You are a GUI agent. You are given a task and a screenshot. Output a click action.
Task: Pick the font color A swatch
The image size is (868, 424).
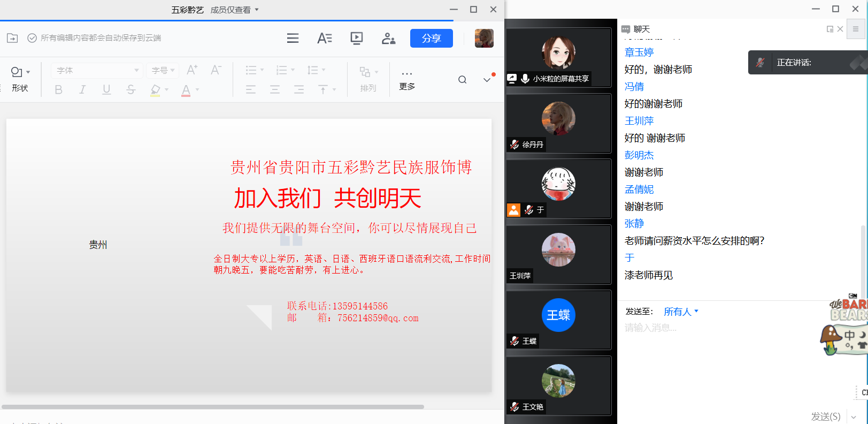click(x=186, y=90)
